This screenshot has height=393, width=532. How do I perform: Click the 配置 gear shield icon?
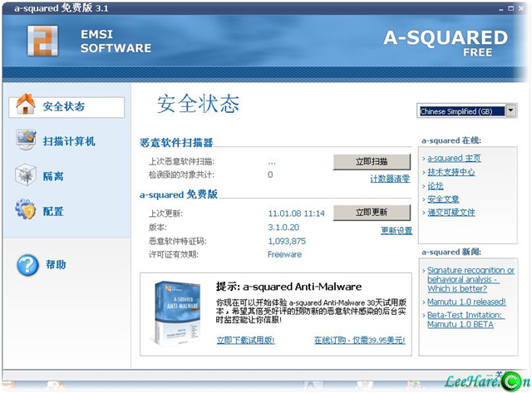[x=26, y=209]
